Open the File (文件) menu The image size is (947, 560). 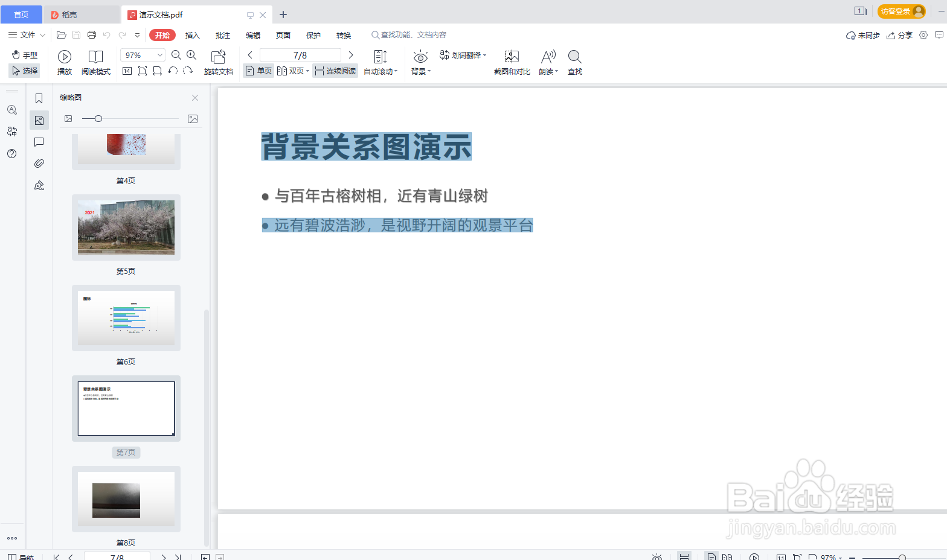pyautogui.click(x=22, y=35)
